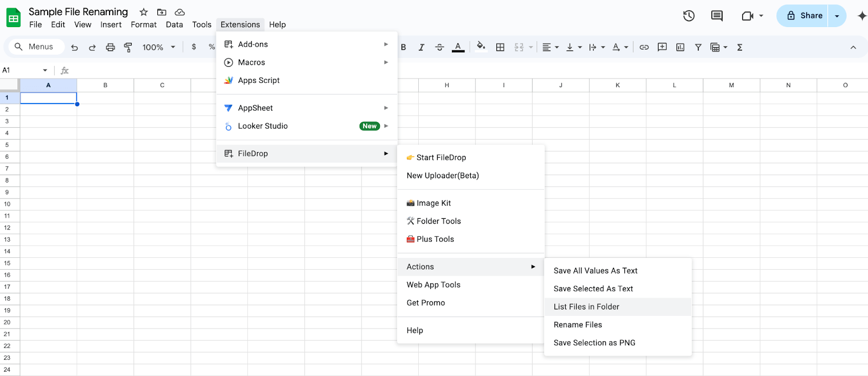This screenshot has width=868, height=376.
Task: Click the Insert chart icon
Action: 680,47
